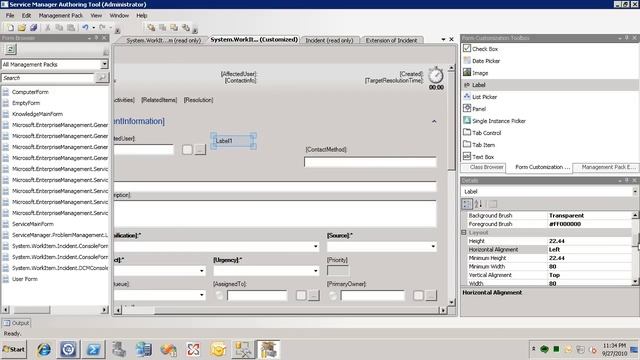
Task: Click the Undo arrow icon
Action: 85,27
